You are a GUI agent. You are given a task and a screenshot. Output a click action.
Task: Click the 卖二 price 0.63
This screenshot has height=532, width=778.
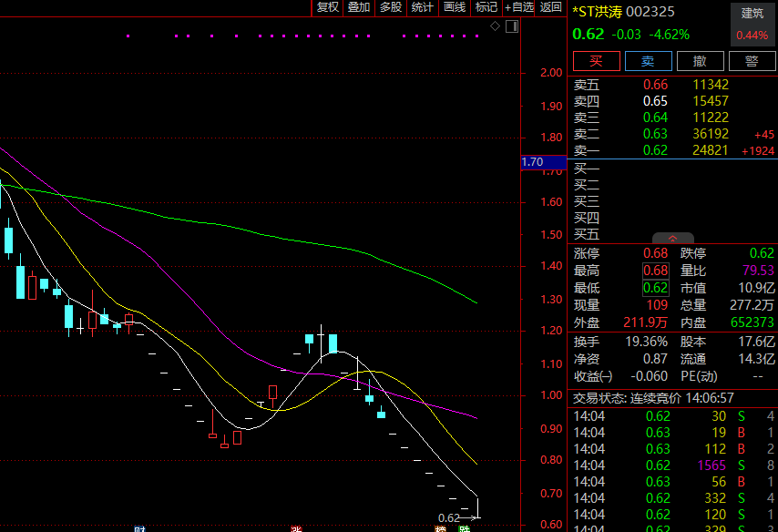[x=655, y=134]
